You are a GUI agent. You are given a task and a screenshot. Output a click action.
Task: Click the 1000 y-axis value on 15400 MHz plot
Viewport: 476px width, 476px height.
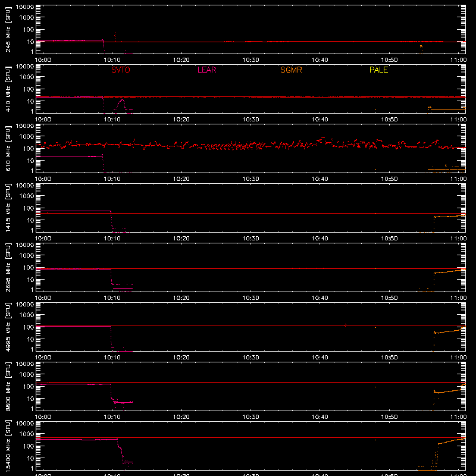(27, 434)
